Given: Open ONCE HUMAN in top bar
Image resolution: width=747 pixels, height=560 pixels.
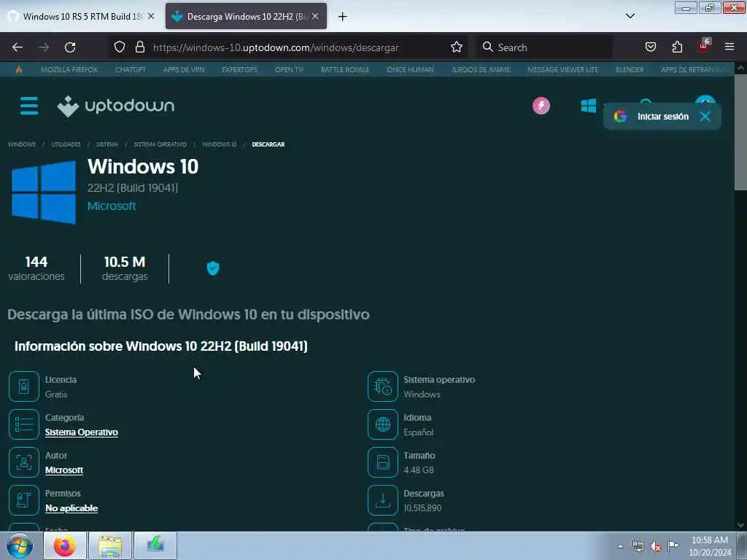Looking at the screenshot, I should tap(410, 69).
